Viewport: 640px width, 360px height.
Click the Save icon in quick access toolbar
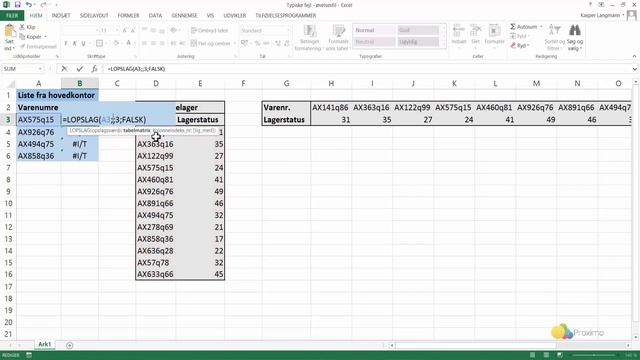tap(17, 5)
